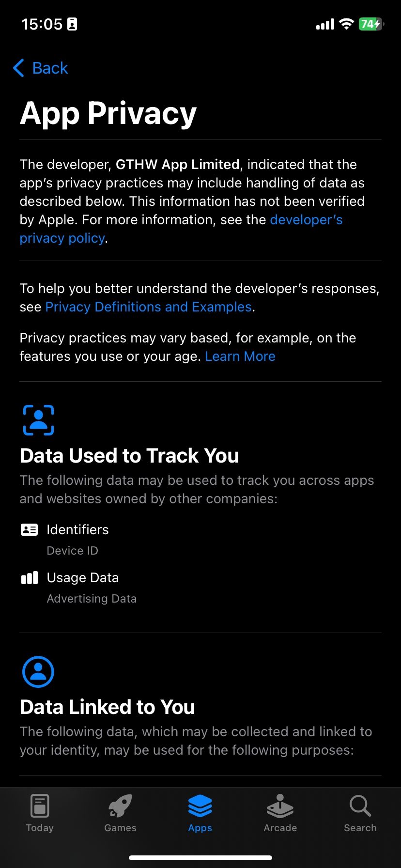The height and width of the screenshot is (868, 401).
Task: Tap the Usage Data bar chart icon
Action: [x=30, y=578]
